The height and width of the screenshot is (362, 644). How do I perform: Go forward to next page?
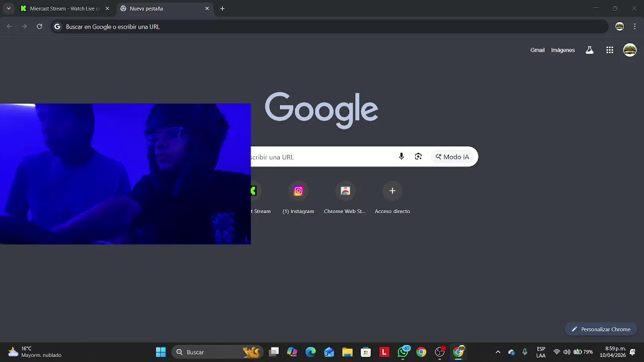24,27
